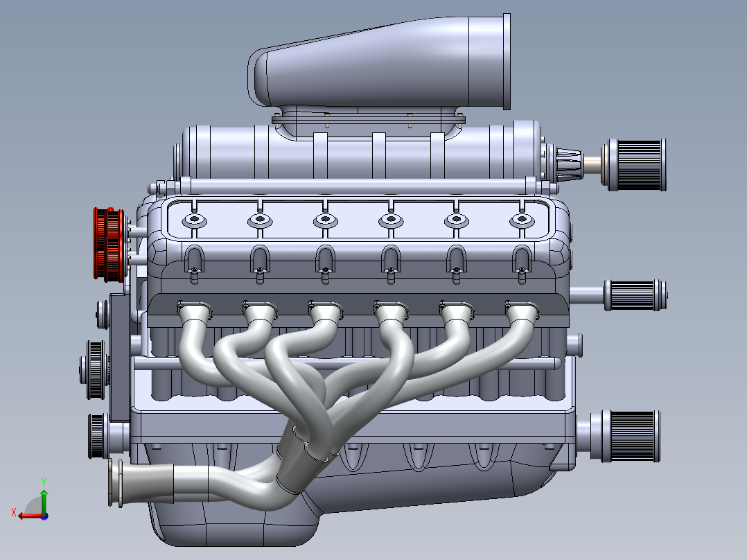747x560 pixels.
Task: Click the red X label on the triad
Action: (x=14, y=511)
